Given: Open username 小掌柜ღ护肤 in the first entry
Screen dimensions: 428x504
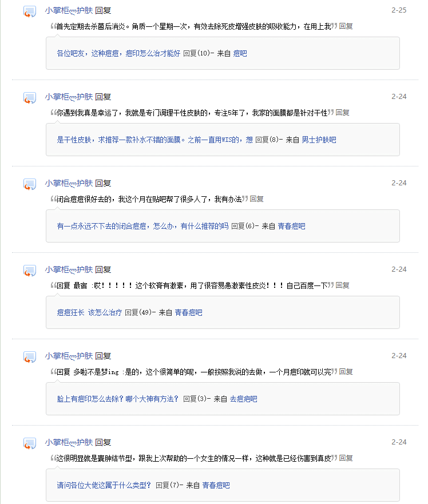Looking at the screenshot, I should pyautogui.click(x=69, y=10).
